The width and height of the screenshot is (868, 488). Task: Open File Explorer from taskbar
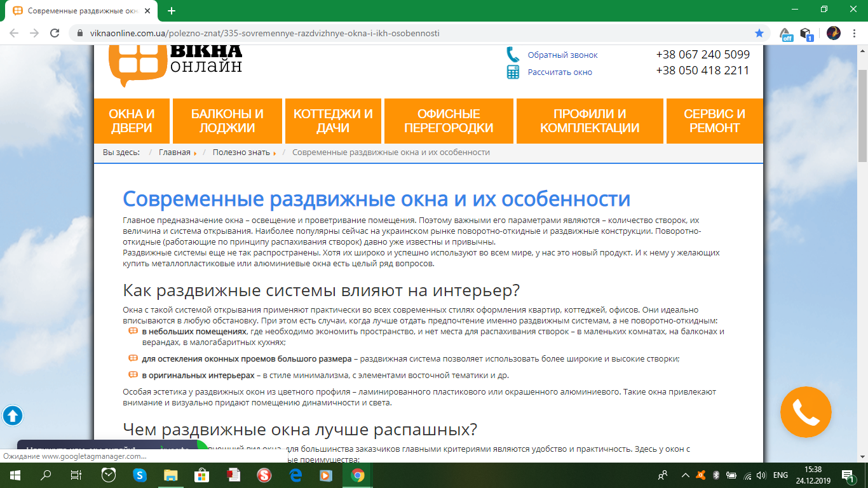pos(171,475)
